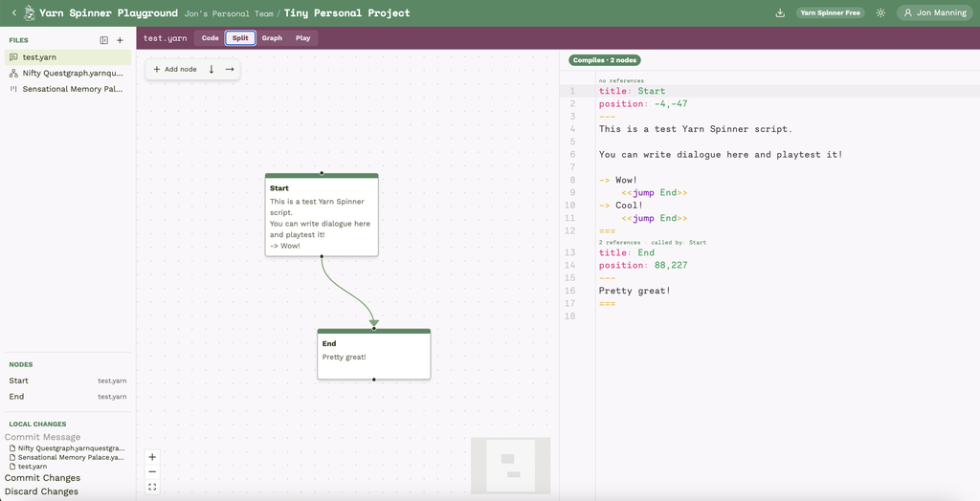Toggle the light/dark theme sun icon
This screenshot has height=501, width=980.
[880, 12]
